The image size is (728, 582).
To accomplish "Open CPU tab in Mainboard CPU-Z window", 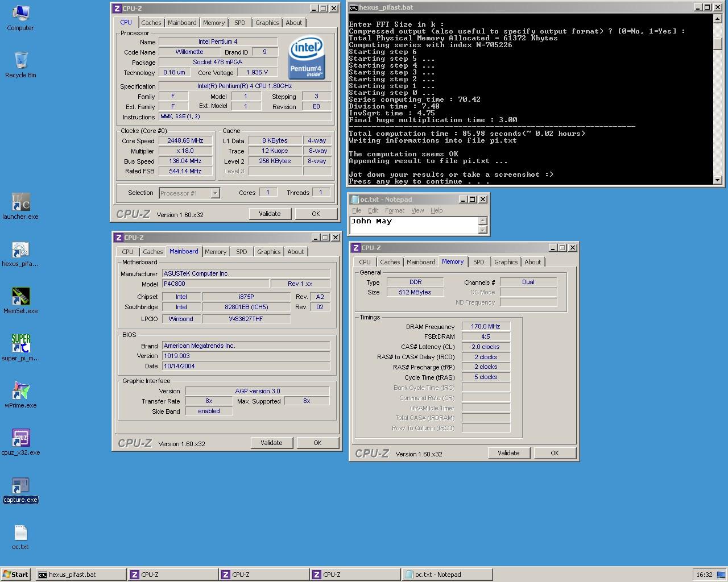I will click(127, 252).
